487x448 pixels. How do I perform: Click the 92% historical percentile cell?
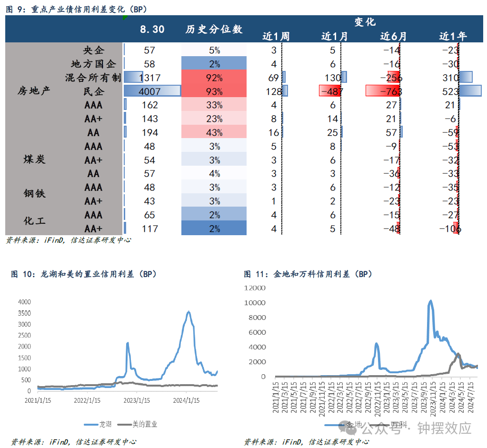coord(214,78)
